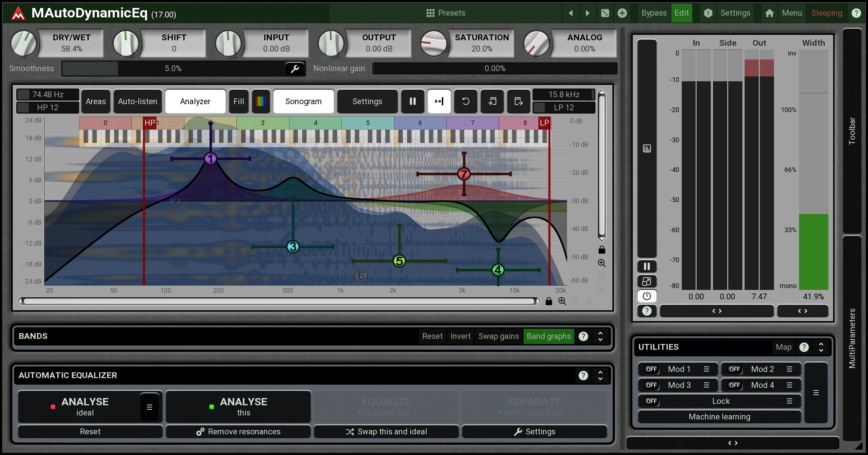
Task: Click the Smoothness slider bar
Action: [x=173, y=69]
